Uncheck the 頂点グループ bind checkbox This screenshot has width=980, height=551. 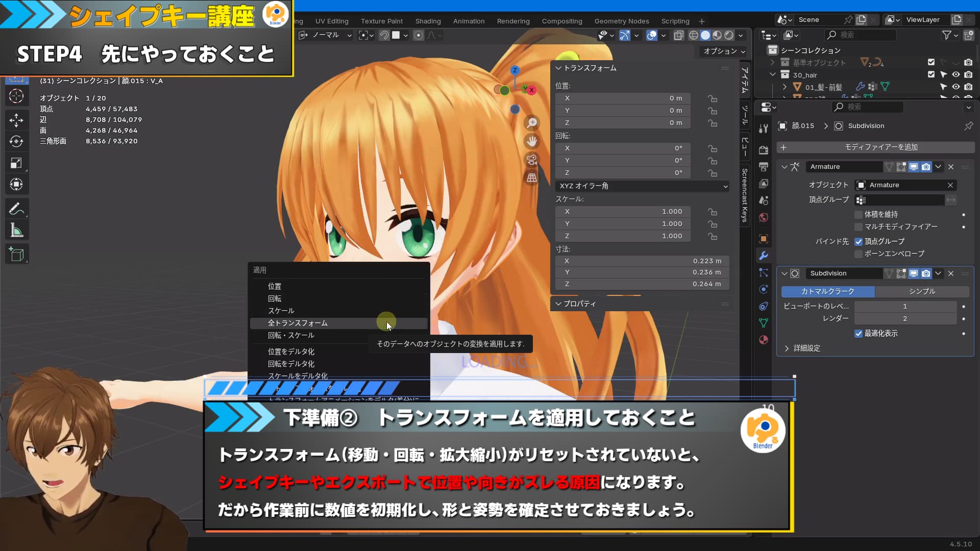(x=859, y=242)
